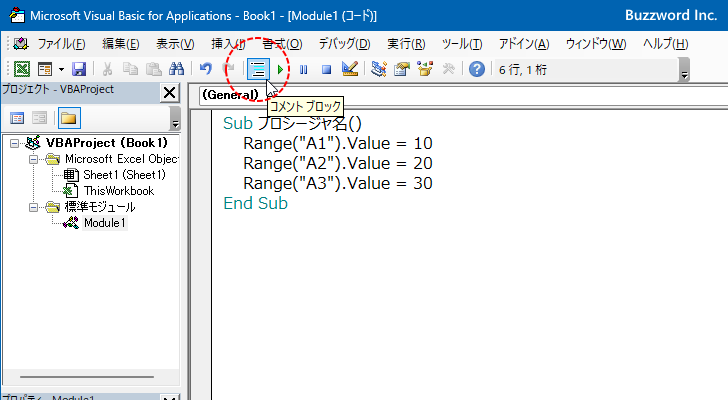Click the Reset stop square icon
This screenshot has width=728, height=400.
click(326, 70)
